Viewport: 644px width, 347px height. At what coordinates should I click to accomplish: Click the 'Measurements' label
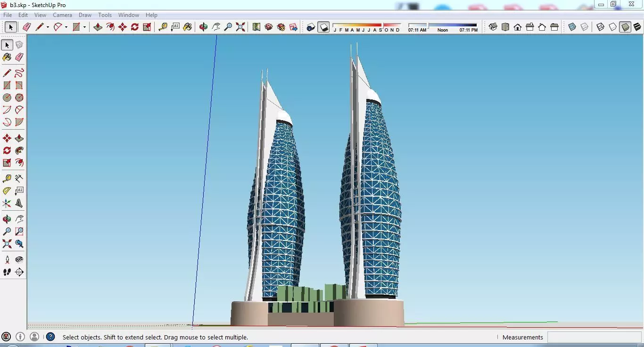[522, 337]
